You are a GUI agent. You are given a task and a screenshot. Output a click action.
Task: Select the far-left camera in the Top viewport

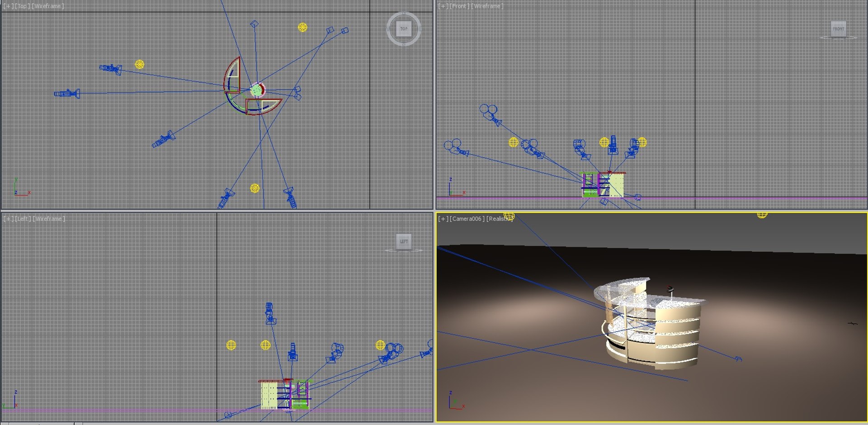click(67, 94)
